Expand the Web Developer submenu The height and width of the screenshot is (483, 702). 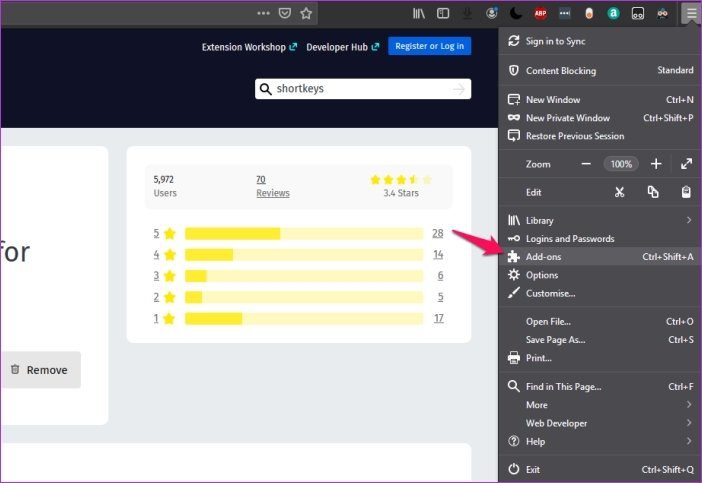pyautogui.click(x=600, y=423)
